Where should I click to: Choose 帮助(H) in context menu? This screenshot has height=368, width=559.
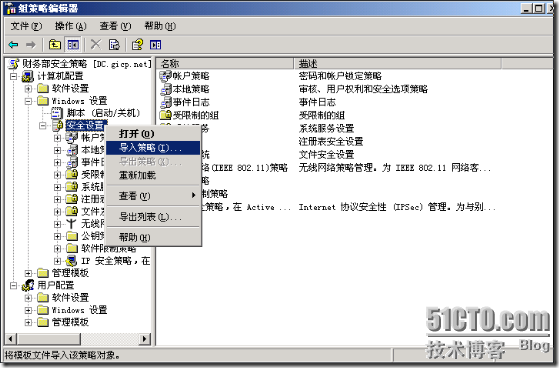pyautogui.click(x=153, y=237)
